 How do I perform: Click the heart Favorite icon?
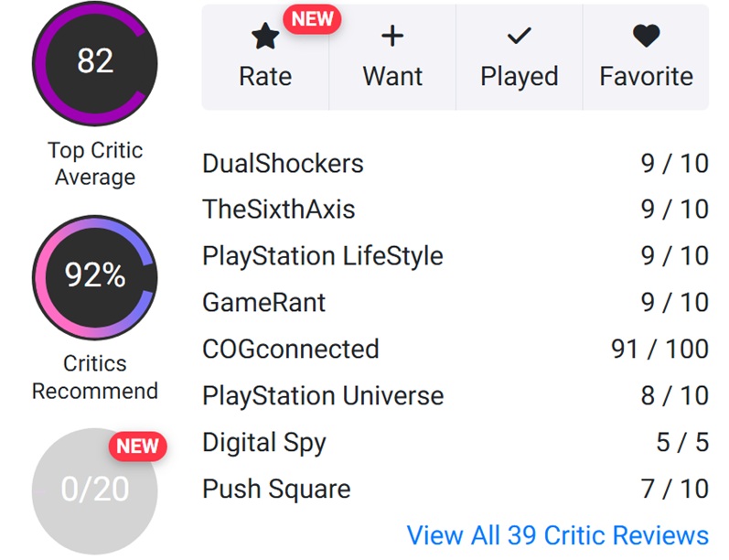[646, 36]
